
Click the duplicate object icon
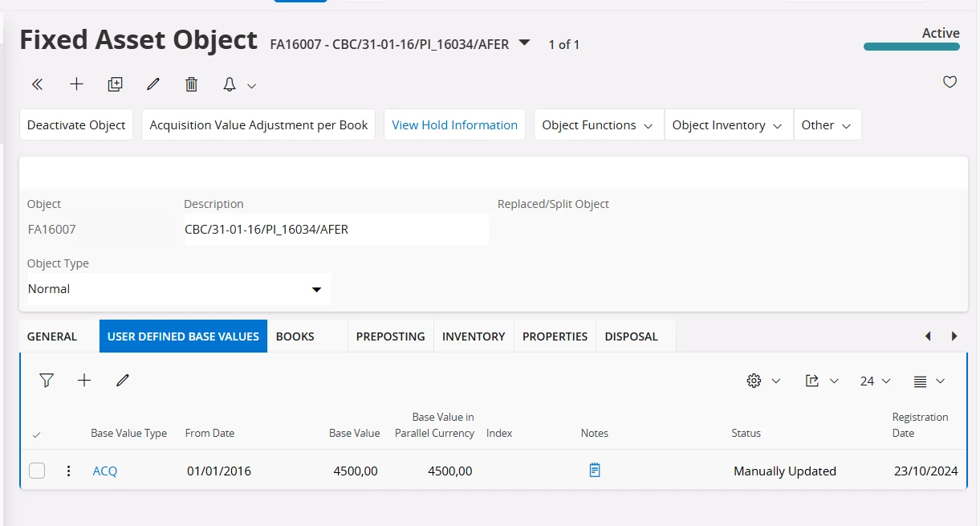click(x=115, y=84)
